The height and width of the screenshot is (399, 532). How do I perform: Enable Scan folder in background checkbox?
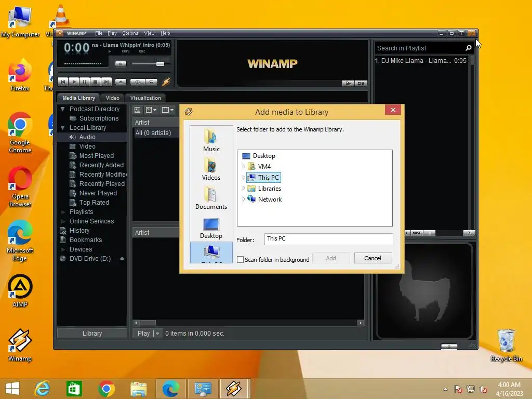[x=240, y=260]
